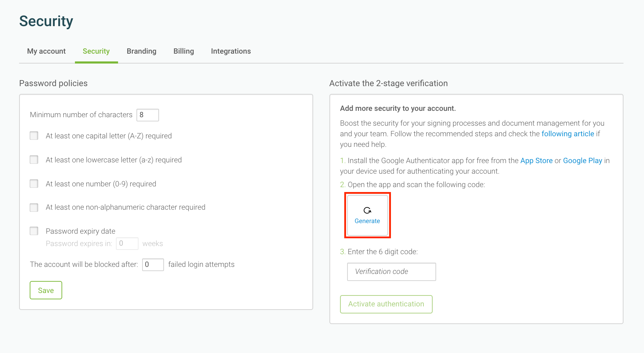Toggle lowercase letter (a-z) required checkbox

tap(34, 160)
